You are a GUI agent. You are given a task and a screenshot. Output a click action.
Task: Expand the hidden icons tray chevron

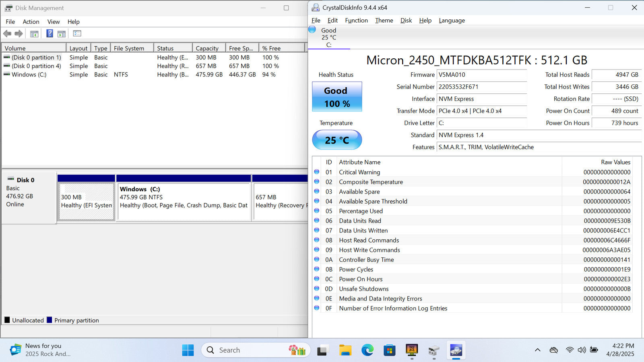click(x=537, y=350)
